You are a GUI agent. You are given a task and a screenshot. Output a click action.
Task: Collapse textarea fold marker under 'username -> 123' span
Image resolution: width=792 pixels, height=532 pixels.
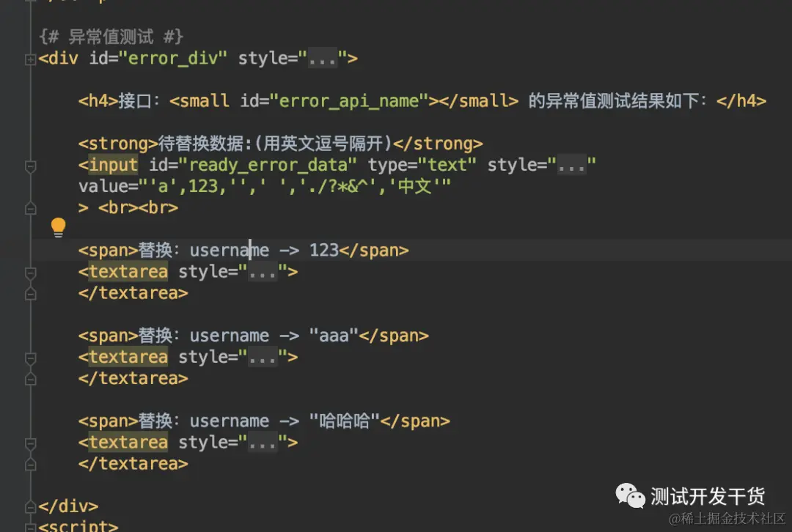click(x=30, y=273)
